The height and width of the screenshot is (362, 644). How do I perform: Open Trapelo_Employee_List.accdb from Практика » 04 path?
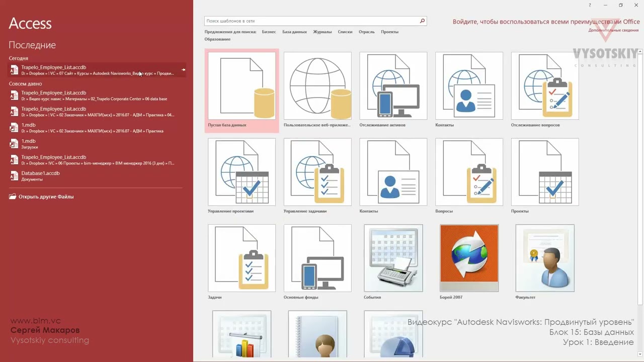point(97,112)
